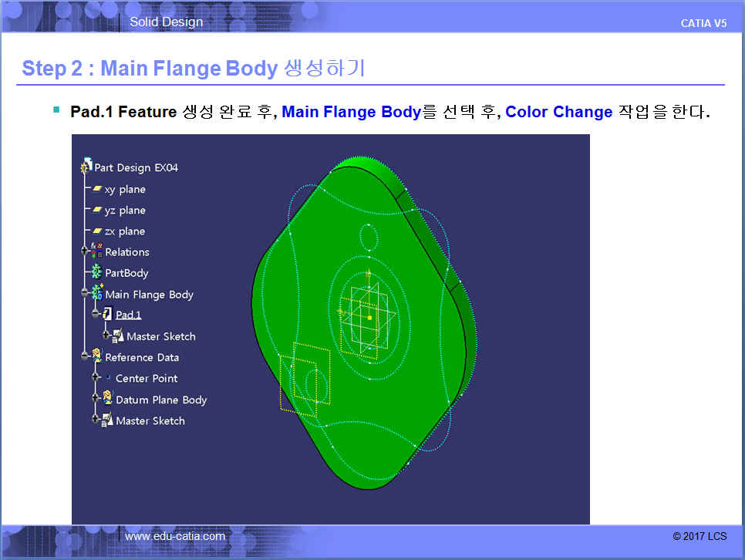The height and width of the screenshot is (560, 745).
Task: Click the PartBody gear icon
Action: [x=96, y=272]
